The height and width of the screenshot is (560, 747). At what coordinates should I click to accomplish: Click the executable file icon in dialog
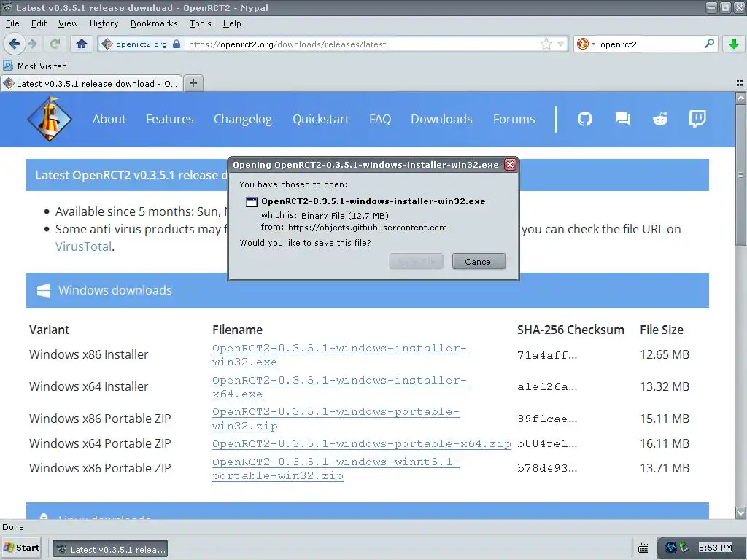(251, 201)
